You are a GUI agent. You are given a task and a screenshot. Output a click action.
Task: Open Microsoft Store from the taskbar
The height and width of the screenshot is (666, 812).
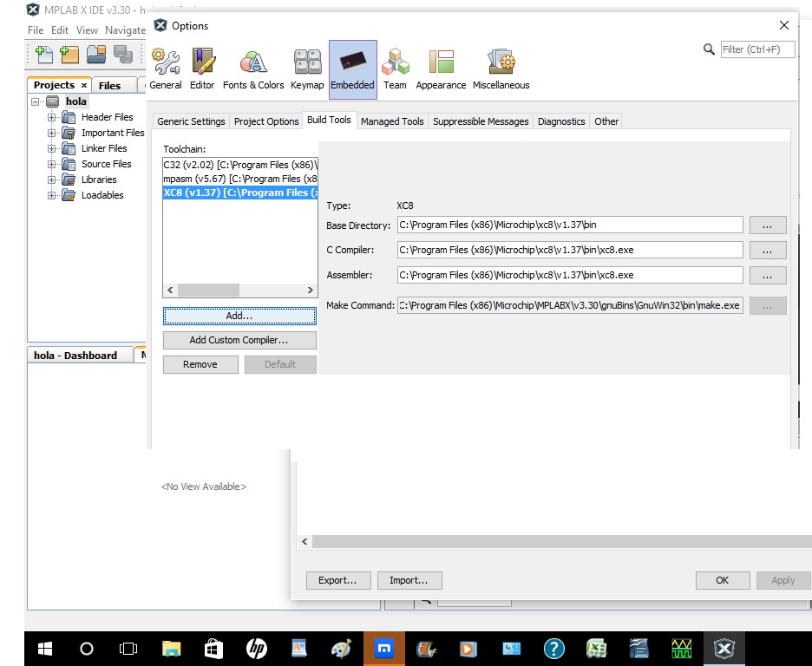[213, 649]
